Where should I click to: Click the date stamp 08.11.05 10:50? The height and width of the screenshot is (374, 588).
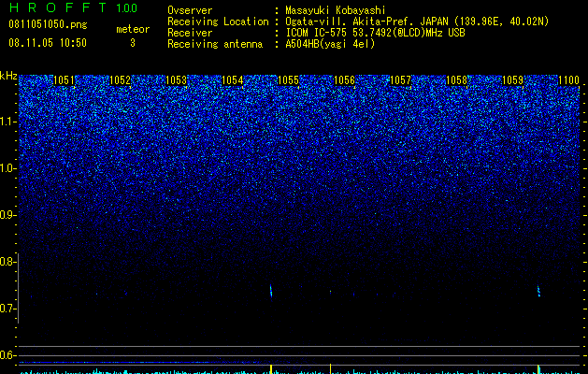click(48, 43)
